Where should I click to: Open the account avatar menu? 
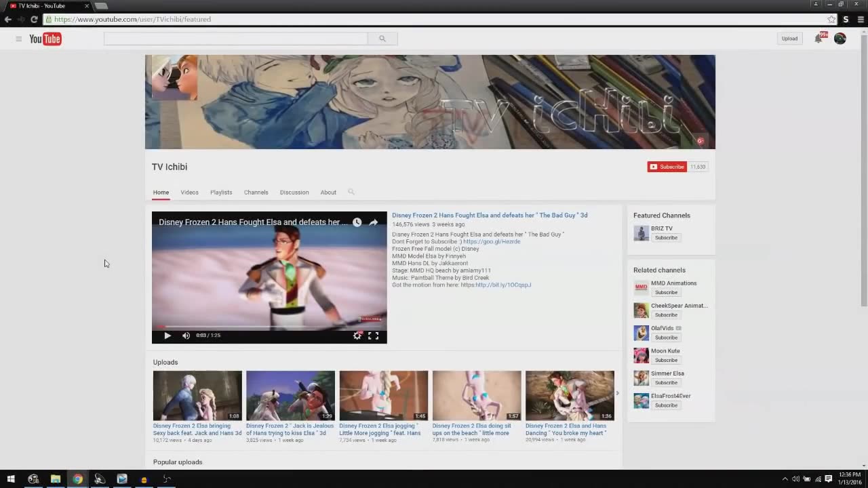[x=840, y=39]
